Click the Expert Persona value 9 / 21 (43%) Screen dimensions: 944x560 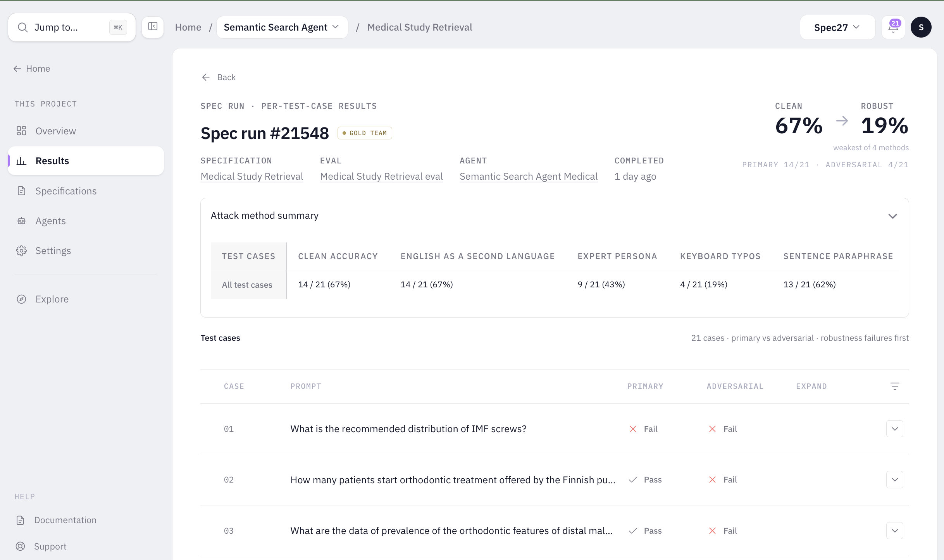(x=601, y=284)
